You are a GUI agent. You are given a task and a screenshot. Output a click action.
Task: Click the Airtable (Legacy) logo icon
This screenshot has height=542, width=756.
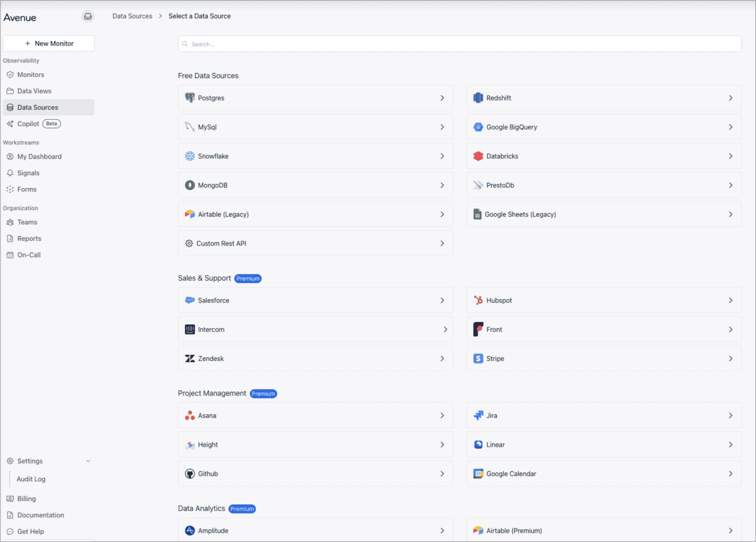pyautogui.click(x=190, y=214)
